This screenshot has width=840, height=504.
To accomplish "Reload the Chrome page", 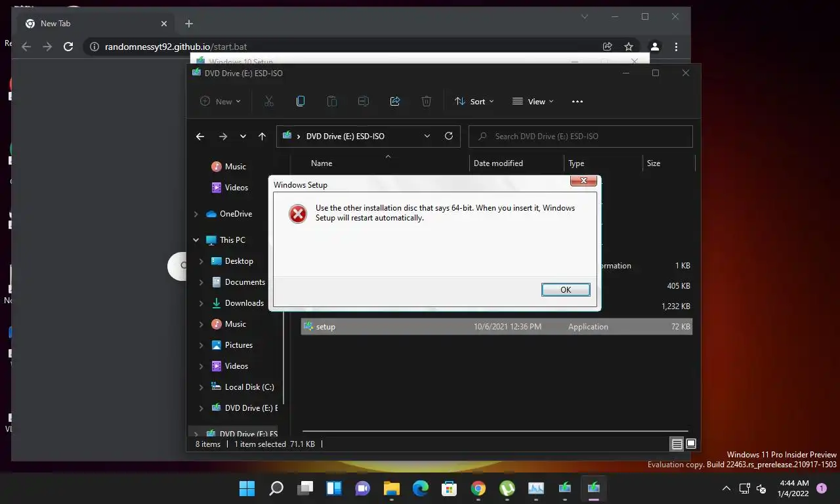I will (68, 47).
